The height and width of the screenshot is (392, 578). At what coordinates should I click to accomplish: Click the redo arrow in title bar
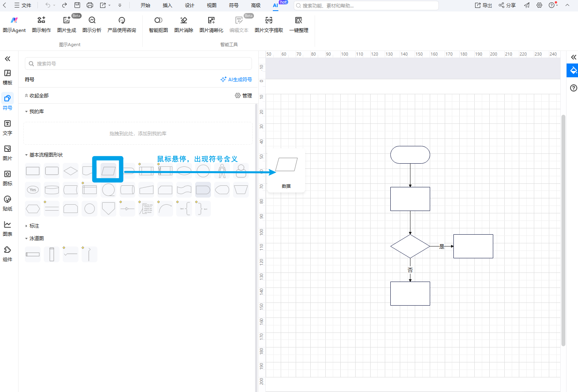tap(64, 5)
